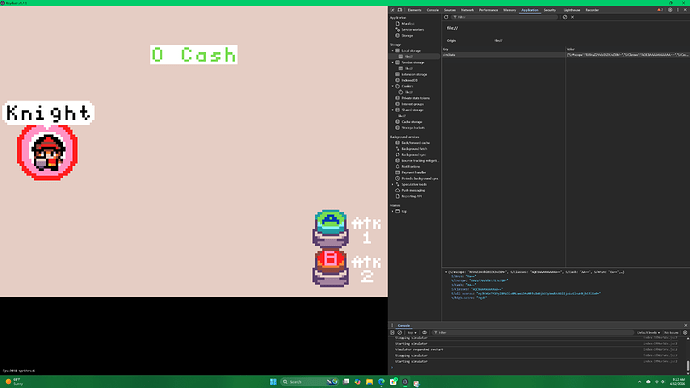This screenshot has width=690, height=388.
Task: Open the Memory tab
Action: coord(509,10)
